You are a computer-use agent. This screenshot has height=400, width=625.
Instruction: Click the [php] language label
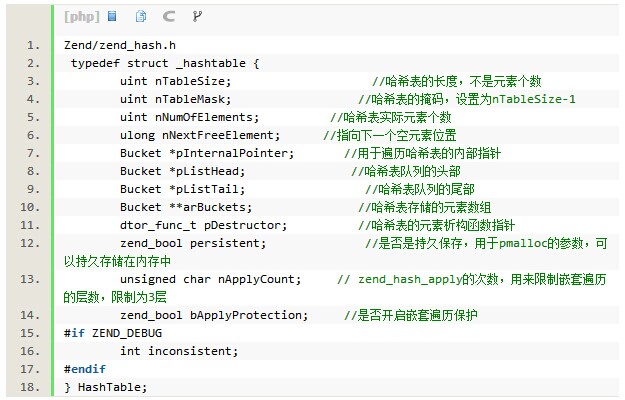[80, 16]
